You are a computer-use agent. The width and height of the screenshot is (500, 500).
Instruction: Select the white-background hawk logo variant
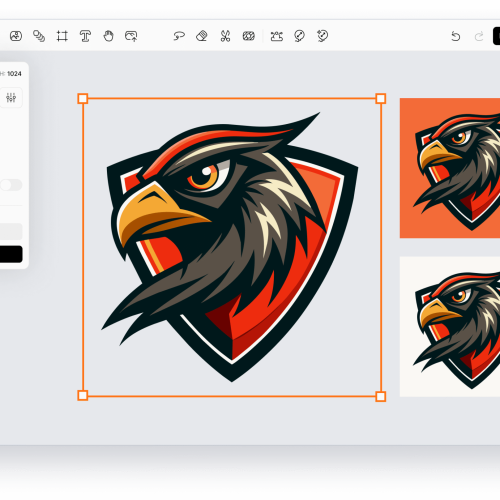(x=450, y=327)
